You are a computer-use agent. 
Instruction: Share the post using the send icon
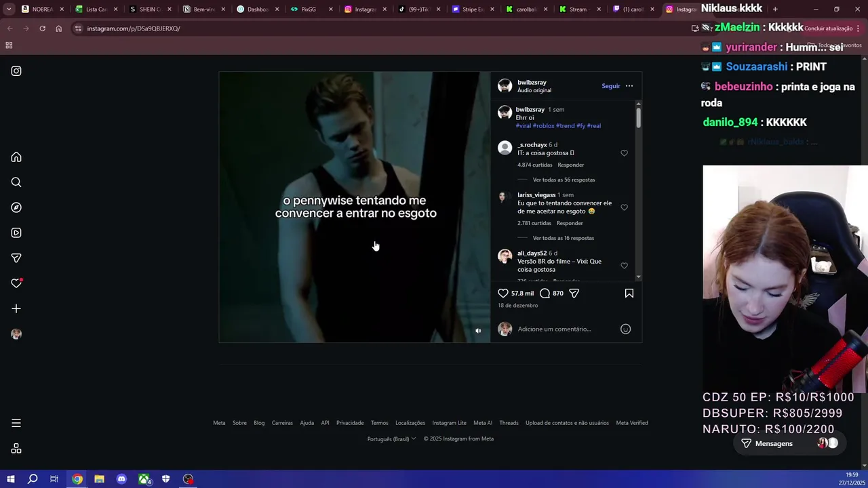574,293
